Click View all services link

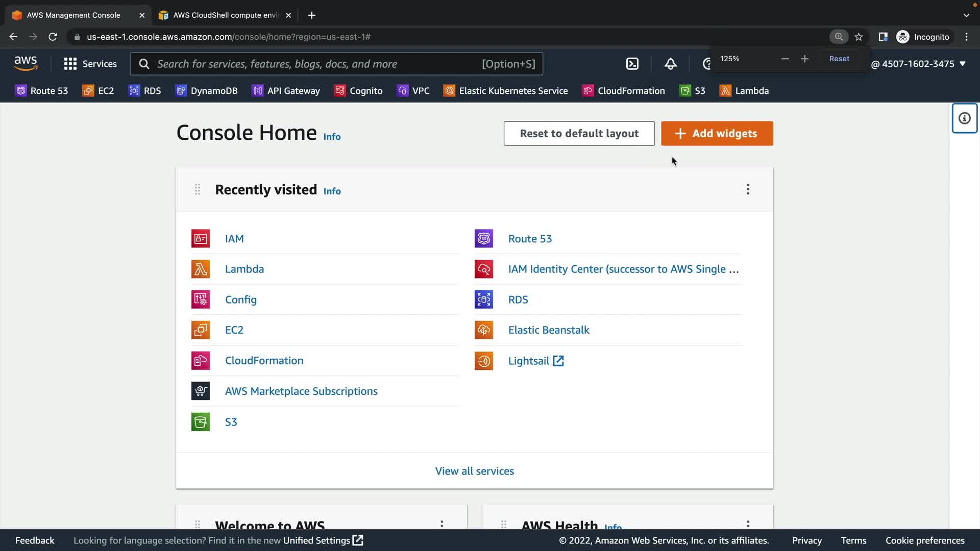(474, 471)
